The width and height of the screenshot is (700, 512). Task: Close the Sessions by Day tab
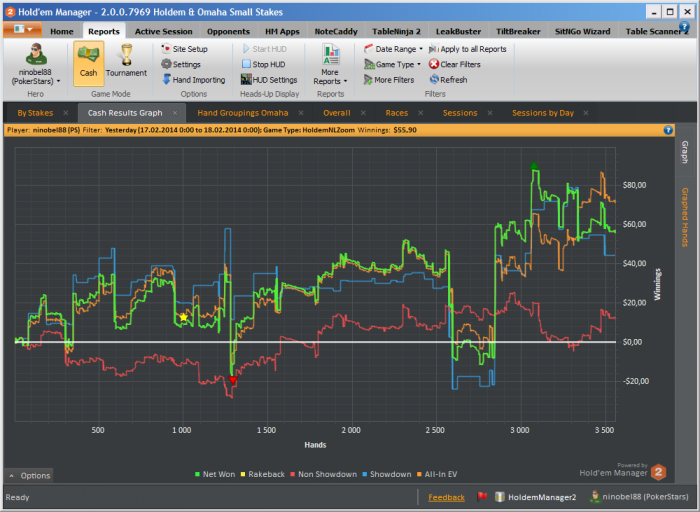click(x=586, y=113)
